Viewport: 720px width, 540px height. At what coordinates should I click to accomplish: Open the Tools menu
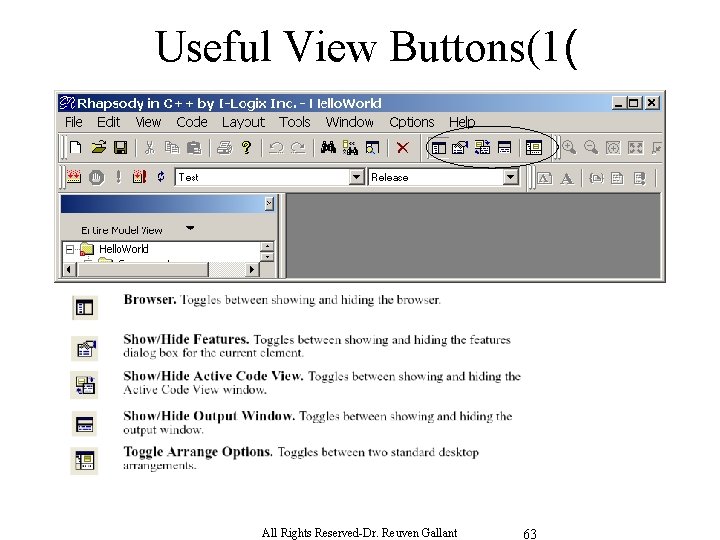click(295, 122)
